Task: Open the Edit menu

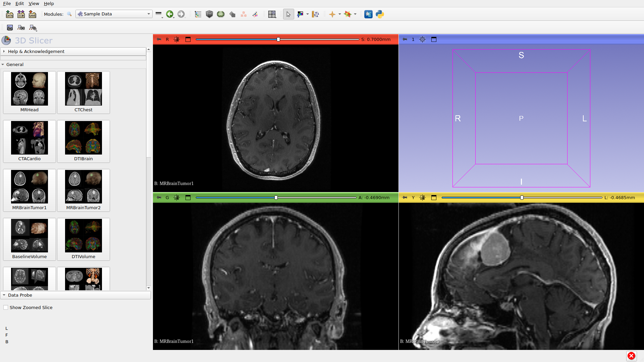Action: click(20, 3)
